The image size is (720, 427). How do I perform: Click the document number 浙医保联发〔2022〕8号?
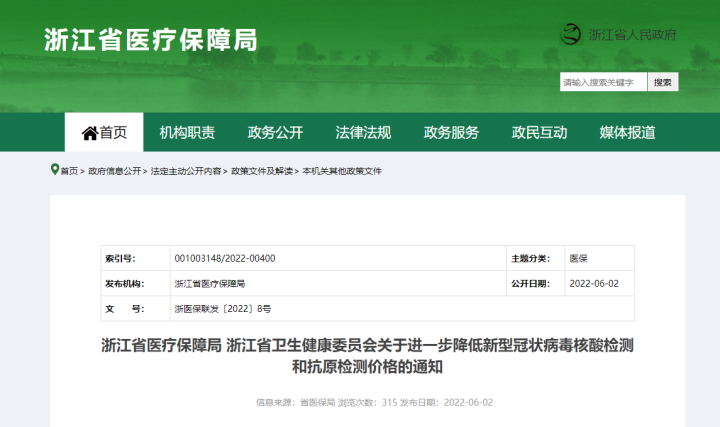coord(222,309)
